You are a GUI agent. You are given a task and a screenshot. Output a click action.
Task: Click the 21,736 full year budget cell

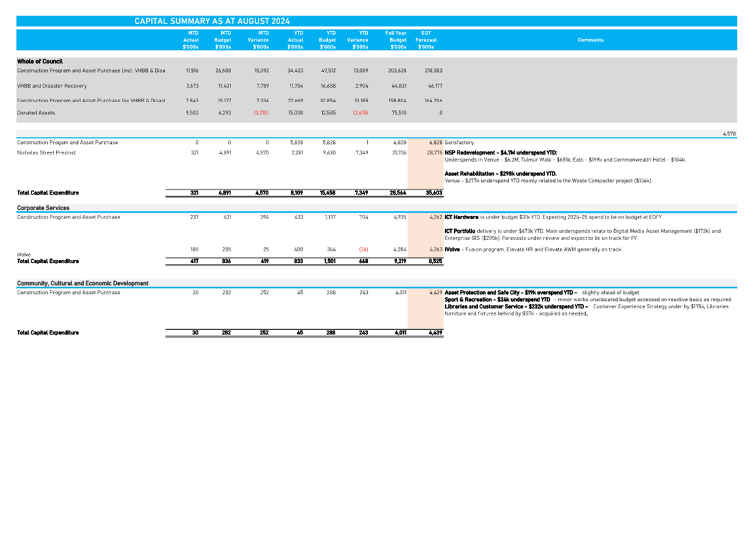pos(399,152)
